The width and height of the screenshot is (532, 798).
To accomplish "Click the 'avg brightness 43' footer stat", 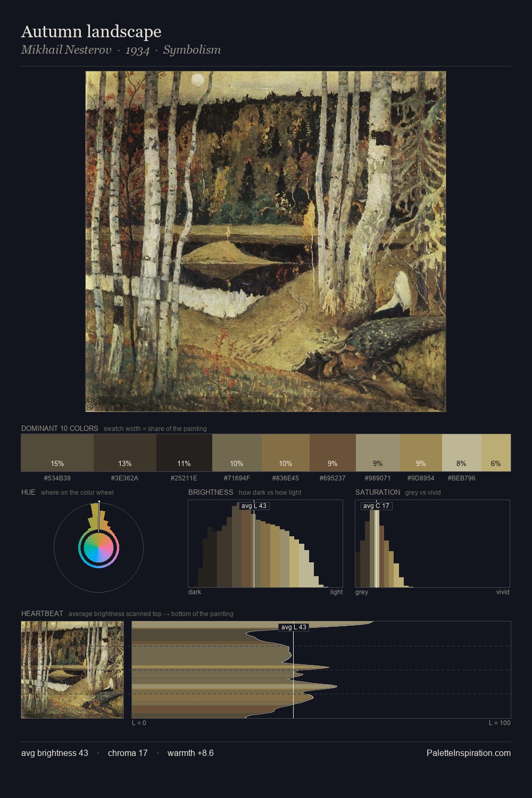I will tap(55, 753).
